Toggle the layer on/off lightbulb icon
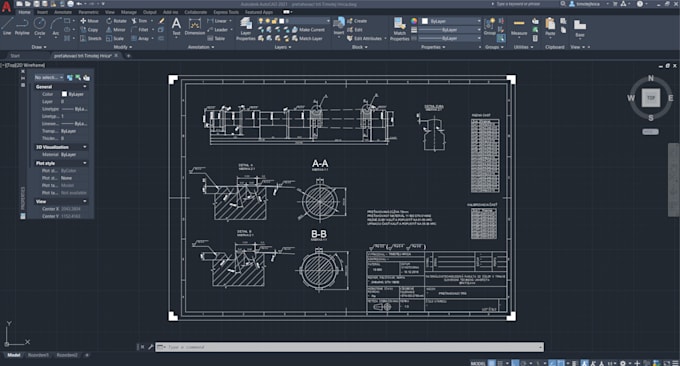 (x=261, y=21)
